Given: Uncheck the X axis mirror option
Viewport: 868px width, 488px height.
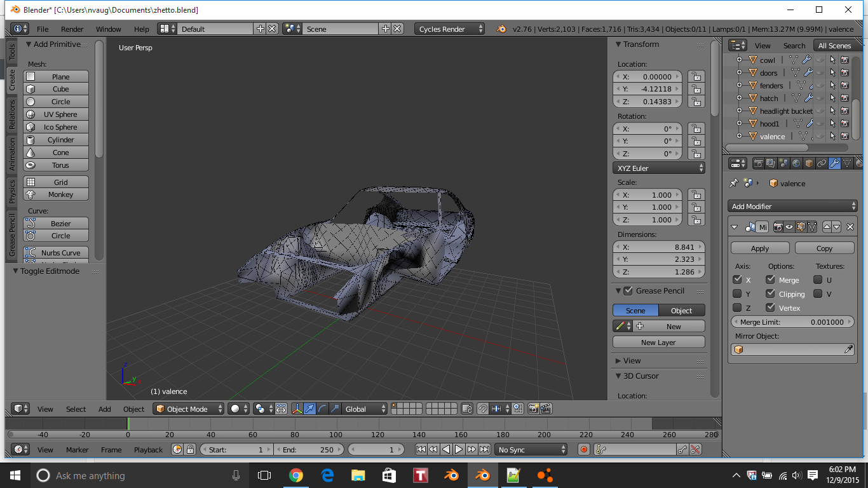Looking at the screenshot, I should 738,280.
